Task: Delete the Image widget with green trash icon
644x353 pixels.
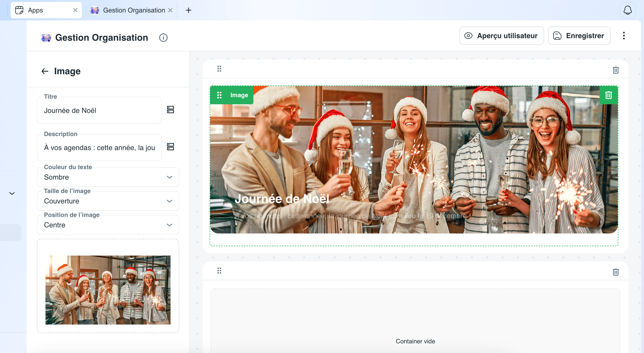Action: [608, 95]
